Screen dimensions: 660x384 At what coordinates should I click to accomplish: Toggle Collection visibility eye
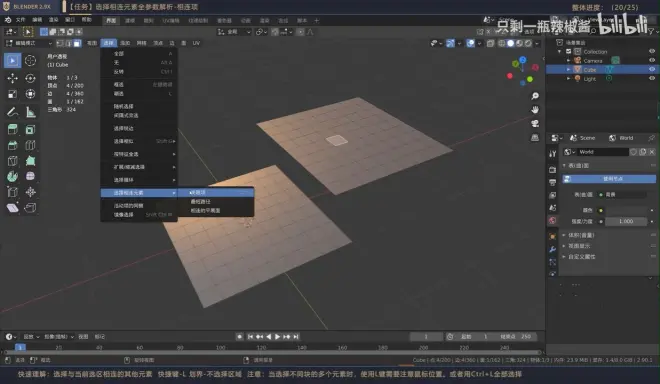[652, 51]
